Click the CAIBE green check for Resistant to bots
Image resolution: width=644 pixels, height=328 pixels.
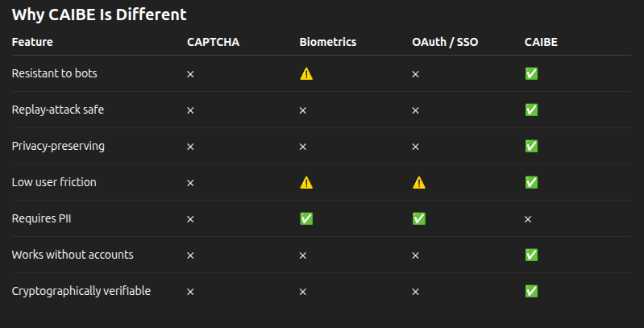[531, 73]
